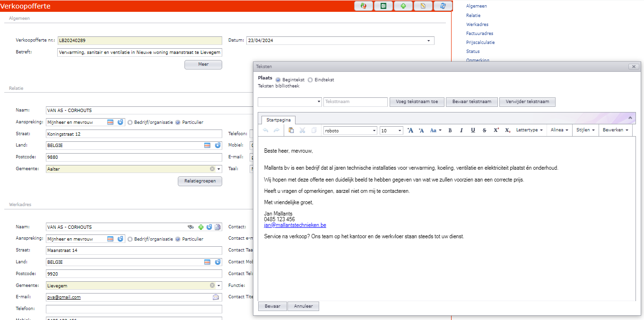
Task: Click the redo arrow in the text editor toolbar
Action: click(277, 130)
